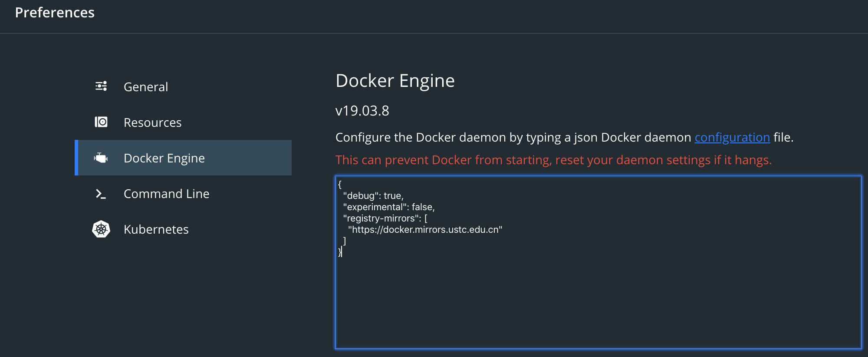Click the General sliders icon
Image resolution: width=868 pixels, height=357 pixels.
pyautogui.click(x=101, y=86)
